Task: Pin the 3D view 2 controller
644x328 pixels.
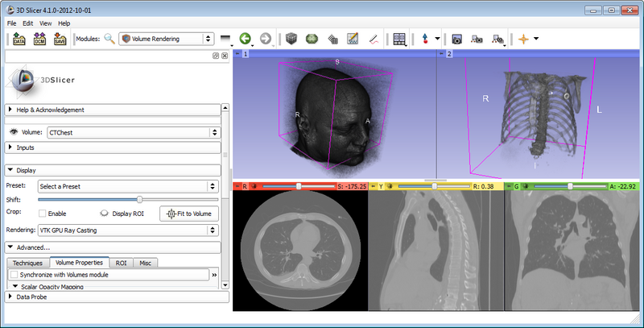Action: [x=440, y=54]
